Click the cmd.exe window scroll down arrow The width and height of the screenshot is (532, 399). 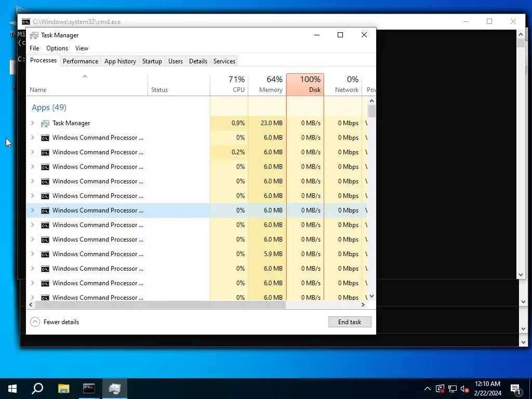tap(521, 275)
